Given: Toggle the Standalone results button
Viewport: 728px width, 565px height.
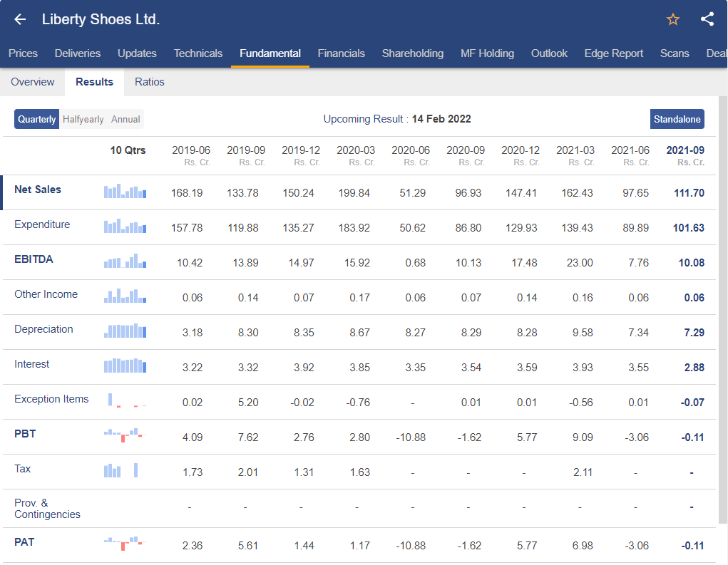Looking at the screenshot, I should [x=677, y=119].
